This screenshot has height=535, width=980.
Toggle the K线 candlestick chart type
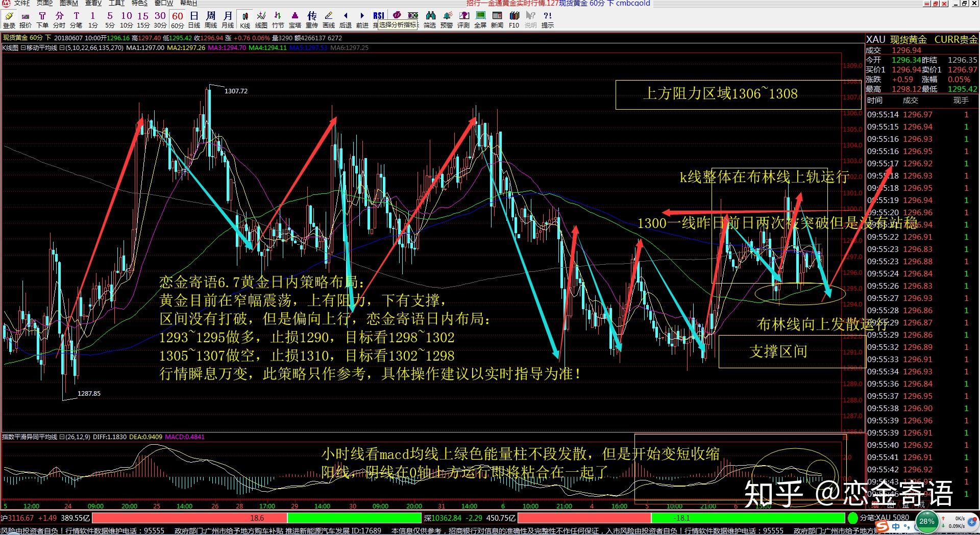245,20
